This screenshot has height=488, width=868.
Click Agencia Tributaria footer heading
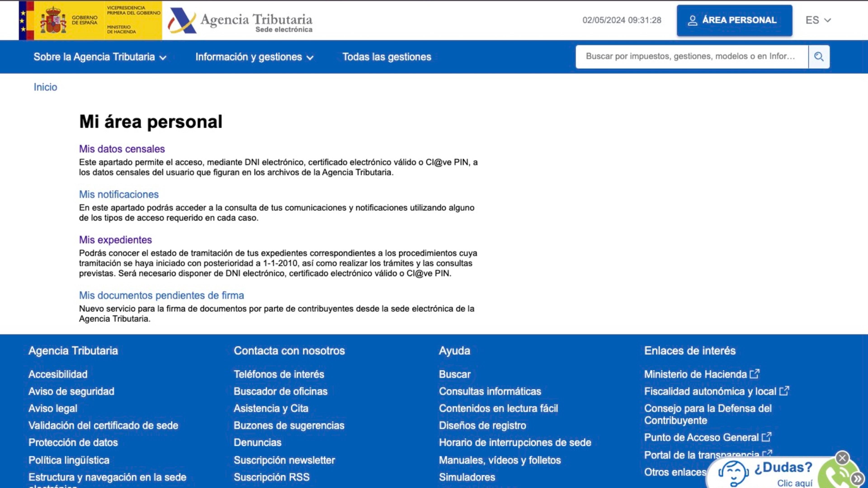(73, 351)
